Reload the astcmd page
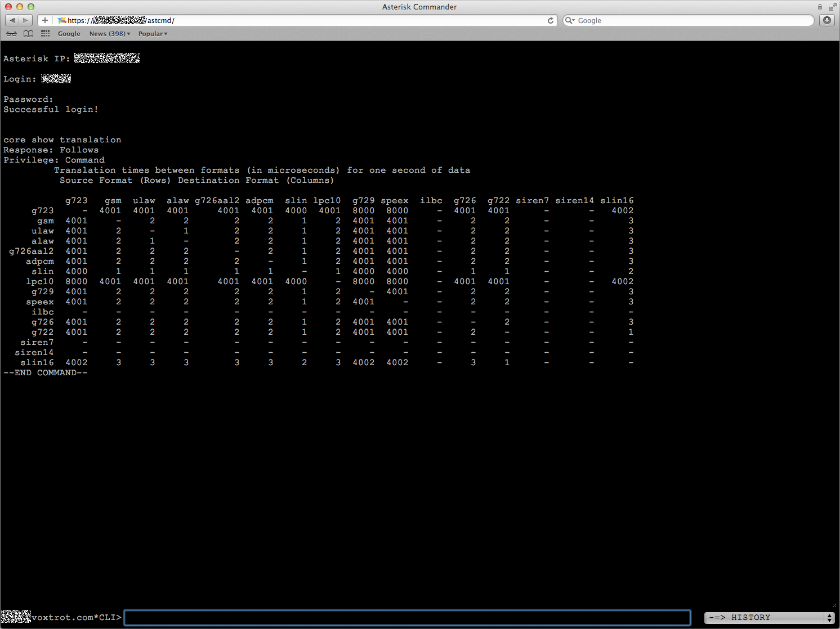This screenshot has width=840, height=629. tap(550, 20)
